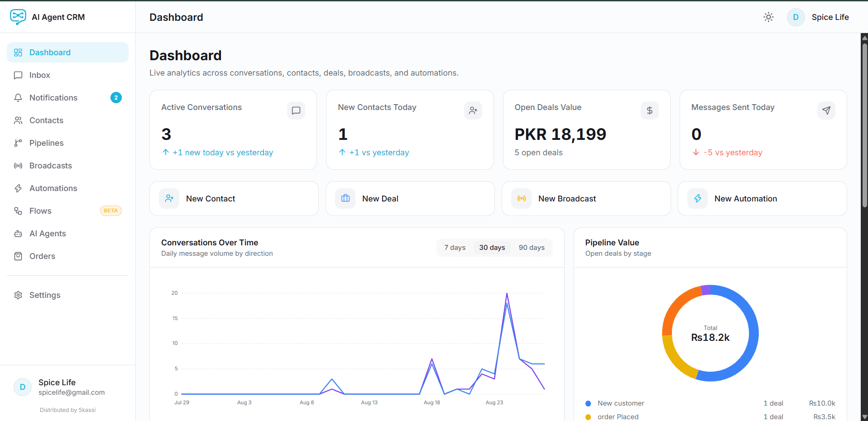Click the AI Agent CRM logo icon
The image size is (868, 421).
(x=18, y=17)
